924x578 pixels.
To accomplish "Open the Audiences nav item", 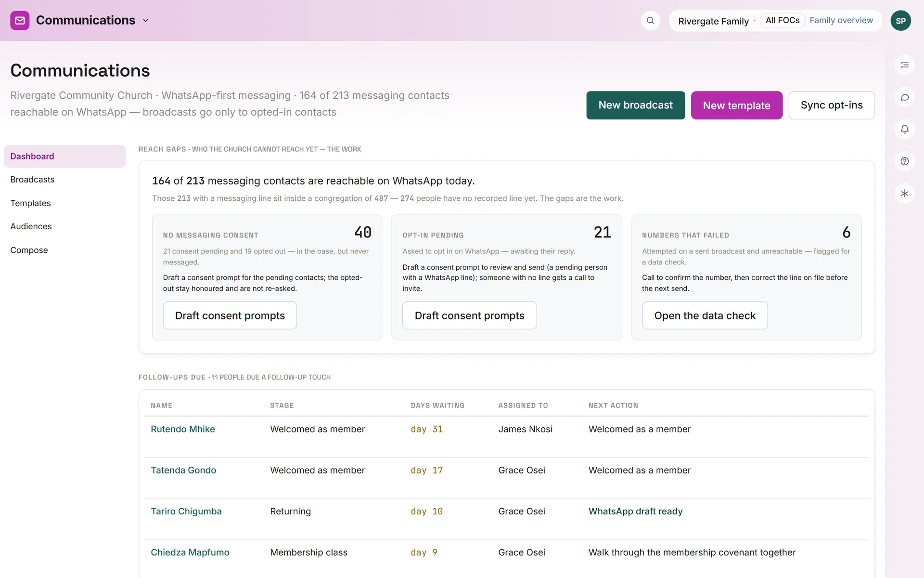I will (x=64, y=226).
